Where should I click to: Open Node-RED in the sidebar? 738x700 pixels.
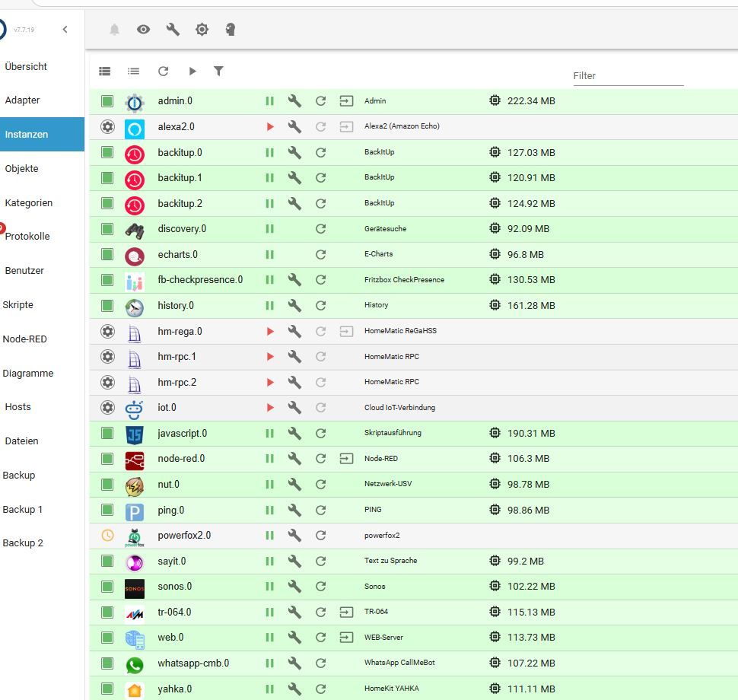click(24, 339)
